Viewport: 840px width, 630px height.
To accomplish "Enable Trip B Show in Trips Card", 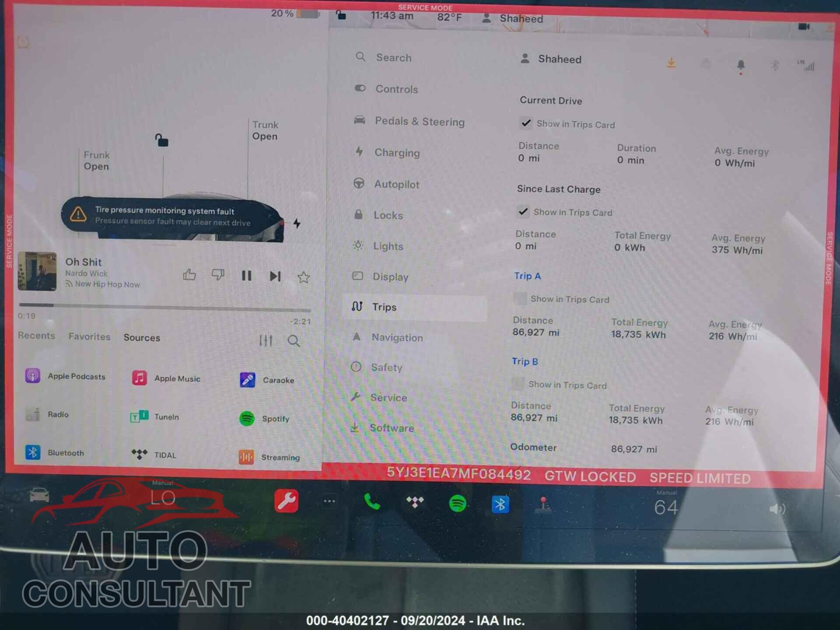I will (x=518, y=384).
